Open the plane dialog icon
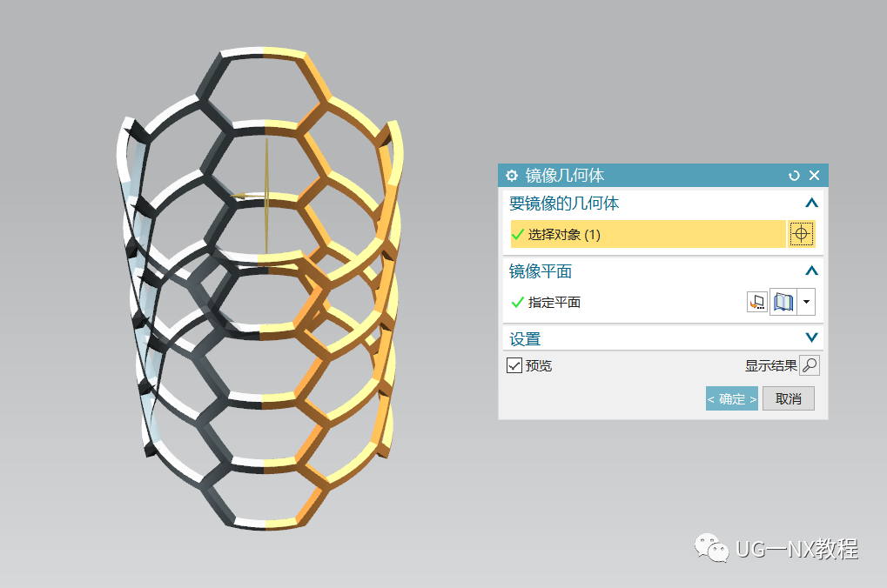 (x=757, y=302)
